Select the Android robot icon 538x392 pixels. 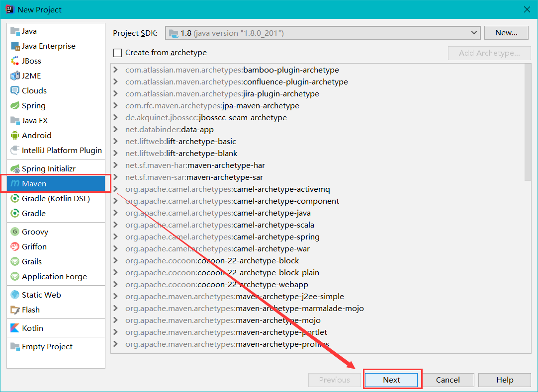tap(15, 136)
